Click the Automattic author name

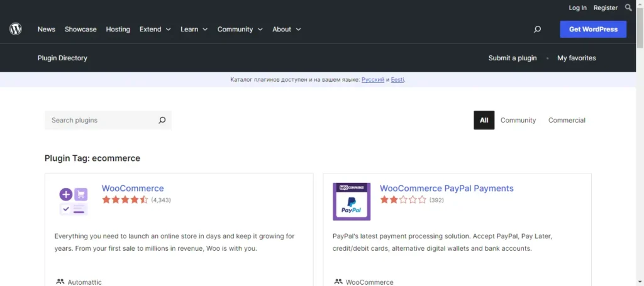pos(85,282)
